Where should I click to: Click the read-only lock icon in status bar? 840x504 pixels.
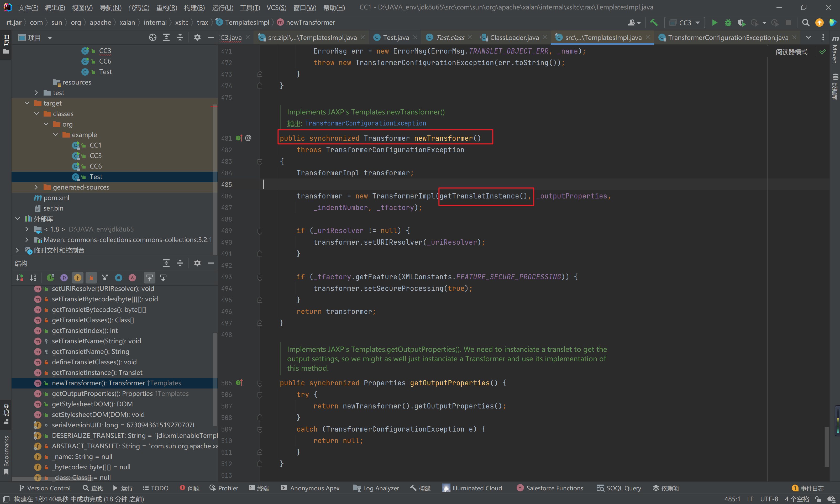[819, 499]
